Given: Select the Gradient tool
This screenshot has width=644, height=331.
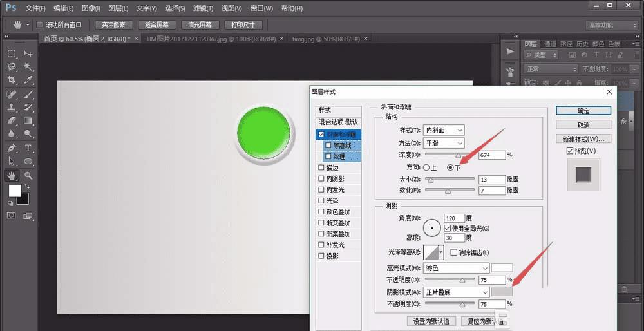Looking at the screenshot, I should pos(28,120).
